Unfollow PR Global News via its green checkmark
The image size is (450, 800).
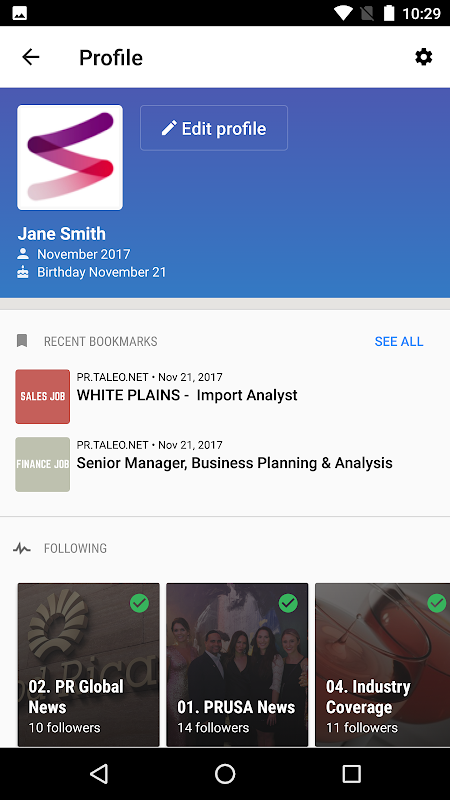[x=139, y=603]
